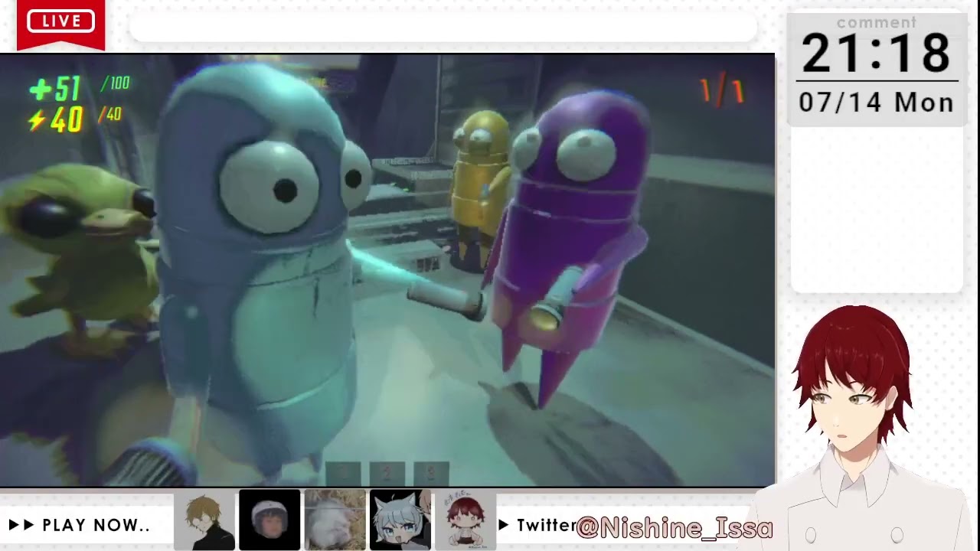Click the orange 1/1 counter
Image resolution: width=980 pixels, height=551 pixels.
[x=722, y=91]
